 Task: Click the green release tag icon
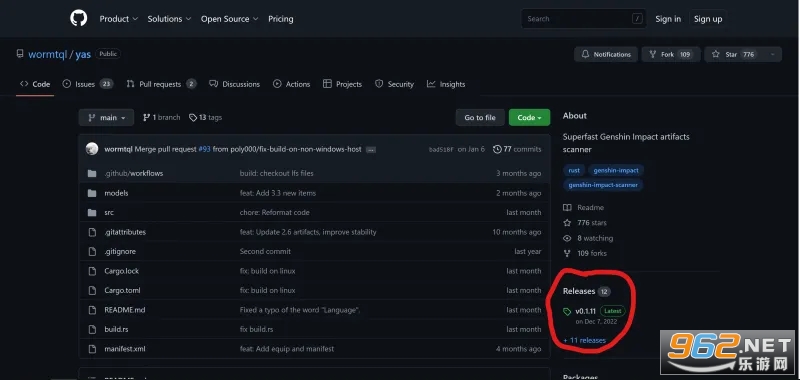567,311
